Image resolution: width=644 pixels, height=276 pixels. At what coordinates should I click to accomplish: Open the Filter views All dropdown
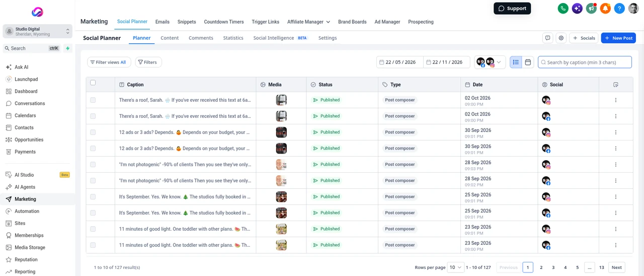pos(109,62)
